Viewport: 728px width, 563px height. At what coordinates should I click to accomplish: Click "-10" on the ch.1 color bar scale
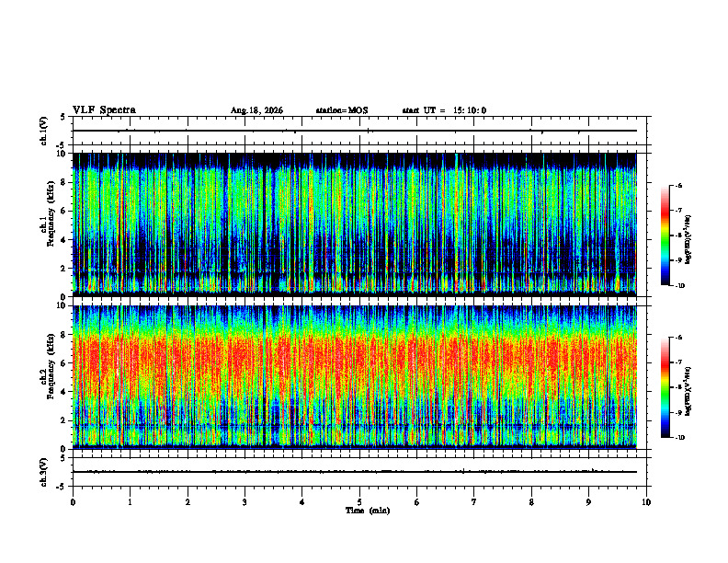coord(680,286)
